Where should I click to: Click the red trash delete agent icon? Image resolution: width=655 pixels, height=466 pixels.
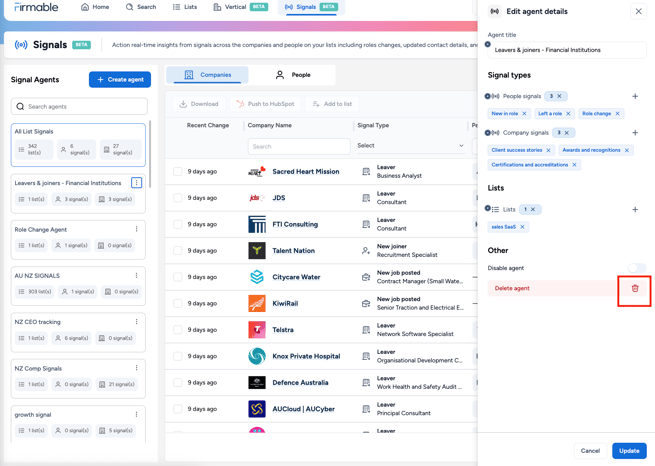[x=634, y=289]
